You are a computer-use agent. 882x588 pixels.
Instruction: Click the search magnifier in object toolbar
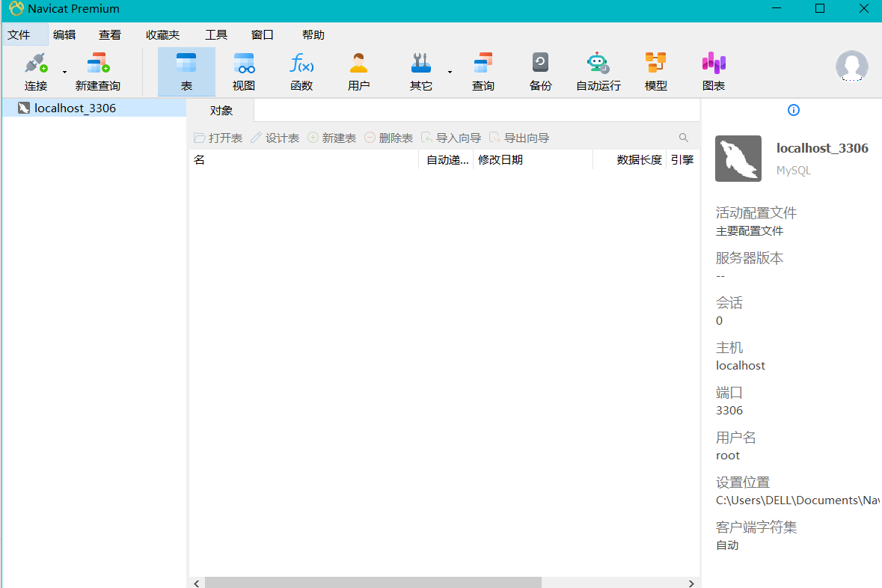click(x=684, y=138)
